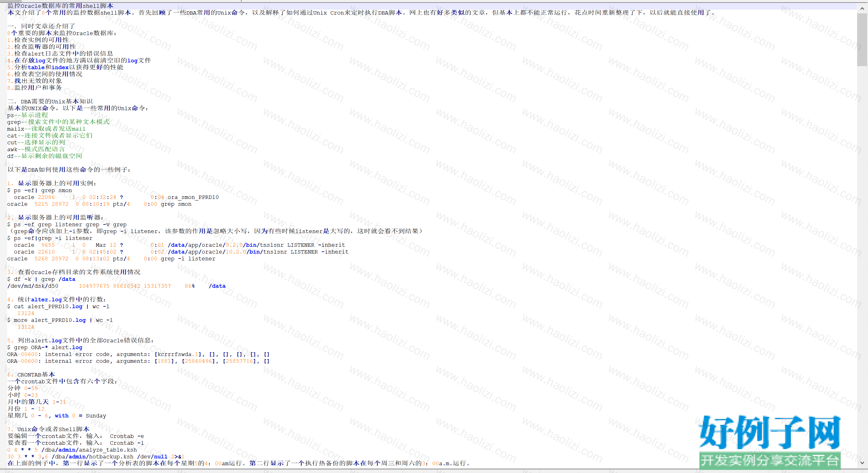Screen dimensions: 868x473
Task: Click the line "8.监控用户和事务"
Action: 34,87
